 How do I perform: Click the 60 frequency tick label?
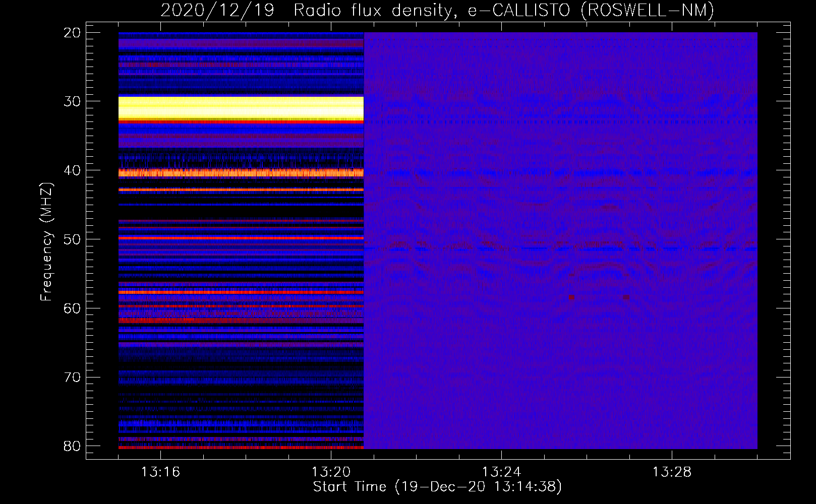click(x=72, y=308)
